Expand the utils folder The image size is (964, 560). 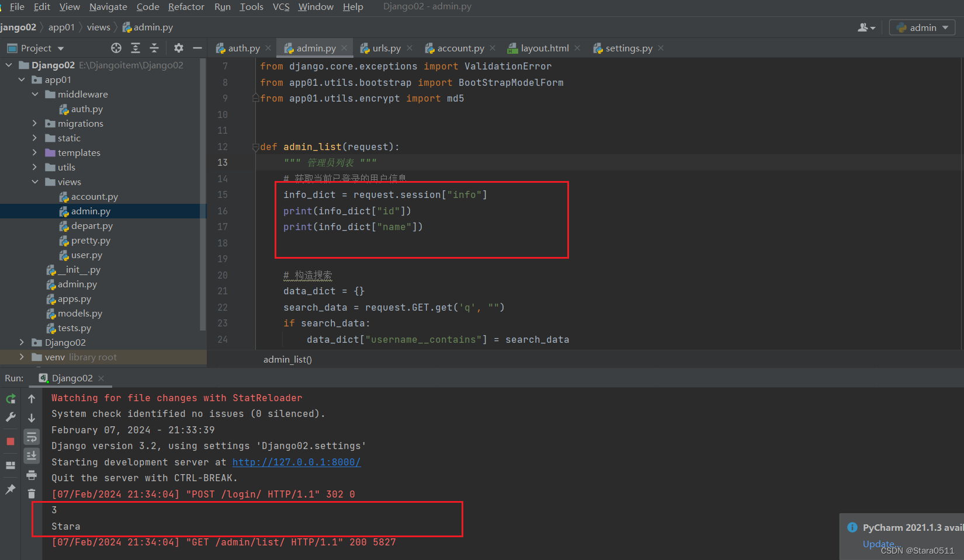34,167
